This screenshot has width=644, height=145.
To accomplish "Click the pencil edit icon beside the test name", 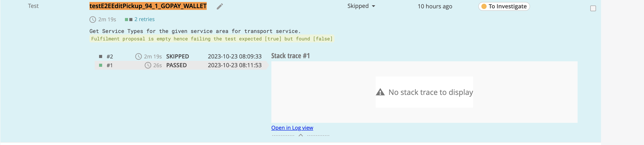I will pos(219,6).
